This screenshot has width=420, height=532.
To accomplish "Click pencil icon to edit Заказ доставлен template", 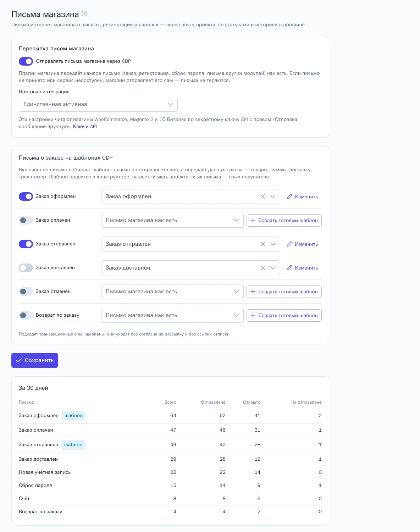I will (289, 268).
